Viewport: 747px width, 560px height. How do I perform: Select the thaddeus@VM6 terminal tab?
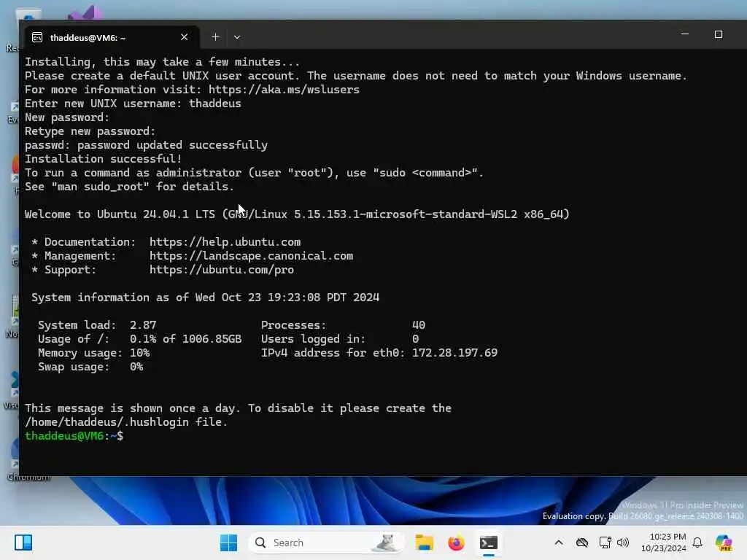(111, 37)
